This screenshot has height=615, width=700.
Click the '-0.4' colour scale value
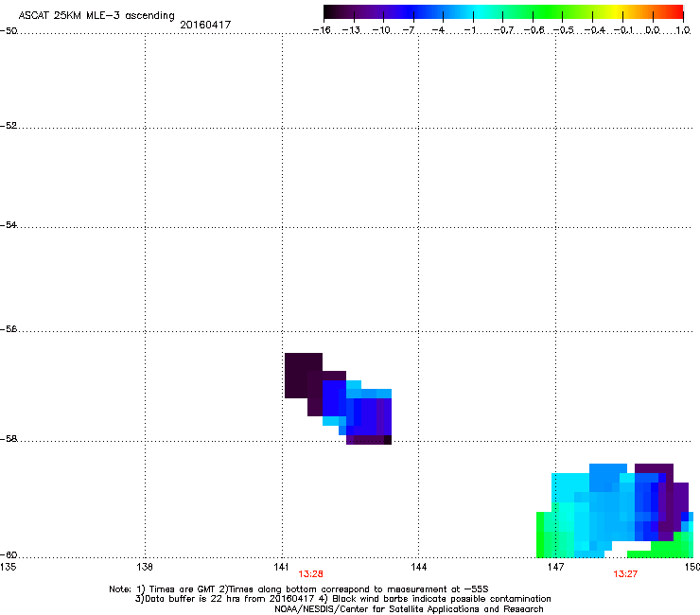point(594,30)
